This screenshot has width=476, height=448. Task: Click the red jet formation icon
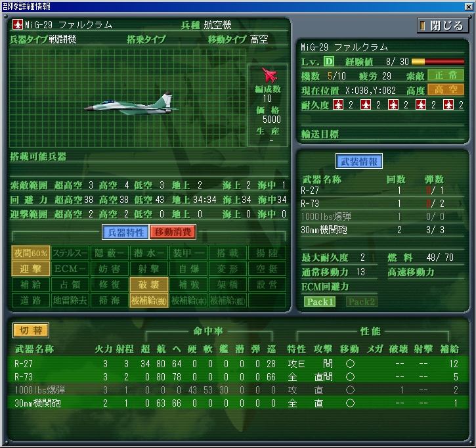[269, 75]
